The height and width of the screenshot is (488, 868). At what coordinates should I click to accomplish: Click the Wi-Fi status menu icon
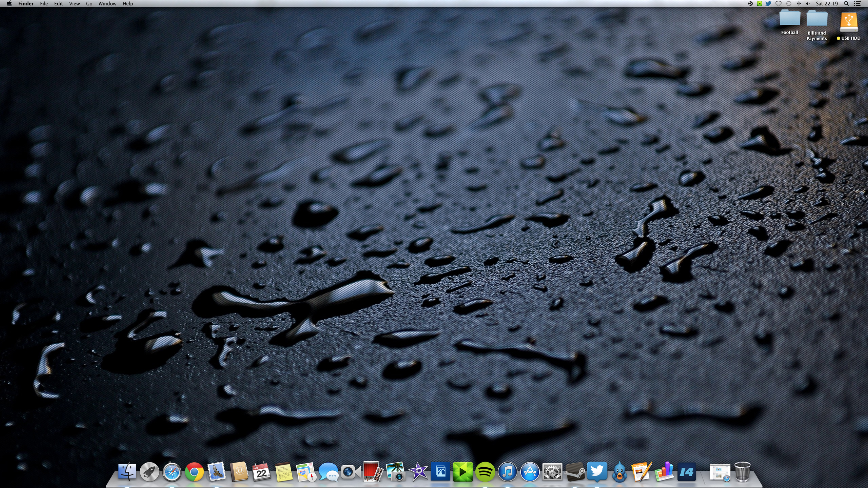click(x=778, y=4)
